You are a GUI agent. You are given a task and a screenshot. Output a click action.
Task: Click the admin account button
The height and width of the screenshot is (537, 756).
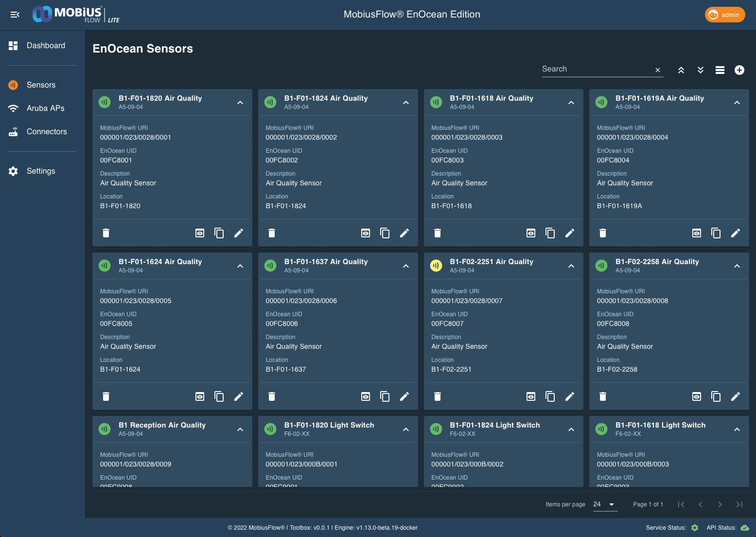point(725,15)
